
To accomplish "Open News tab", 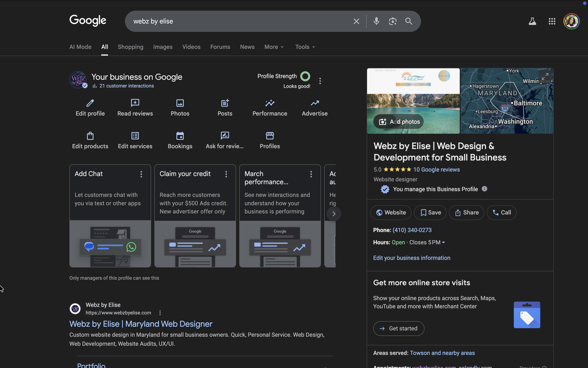I will [247, 47].
